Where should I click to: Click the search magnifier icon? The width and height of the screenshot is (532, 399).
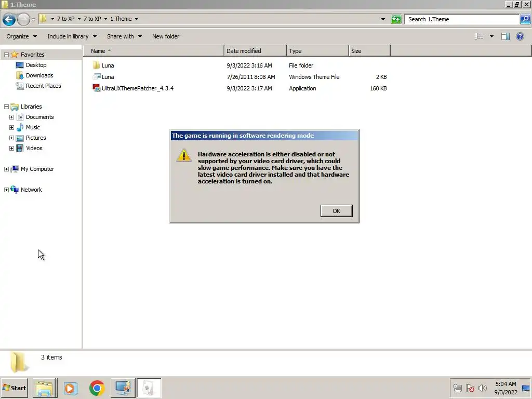tap(525, 19)
